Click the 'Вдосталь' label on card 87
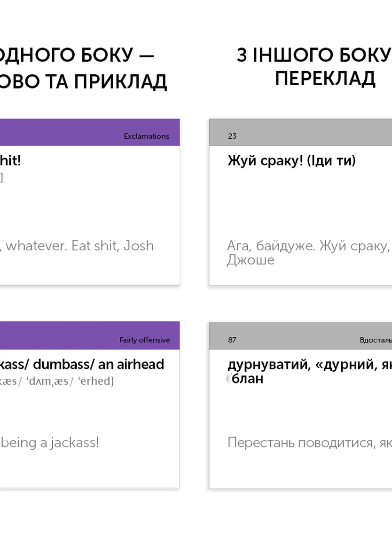The image size is (392, 542). click(x=376, y=340)
